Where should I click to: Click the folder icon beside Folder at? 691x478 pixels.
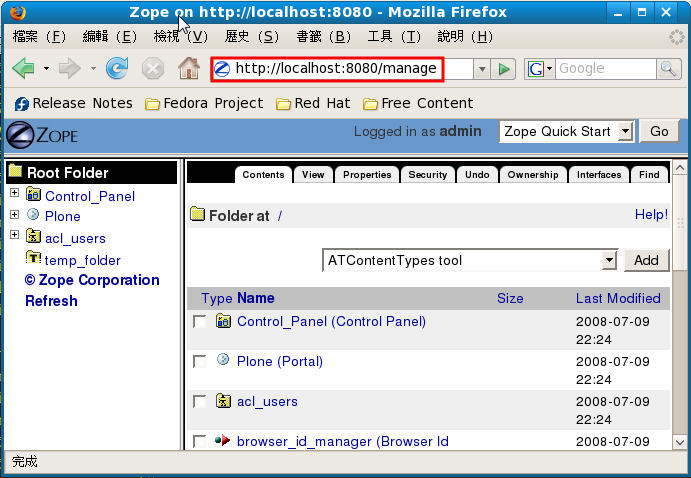click(197, 214)
